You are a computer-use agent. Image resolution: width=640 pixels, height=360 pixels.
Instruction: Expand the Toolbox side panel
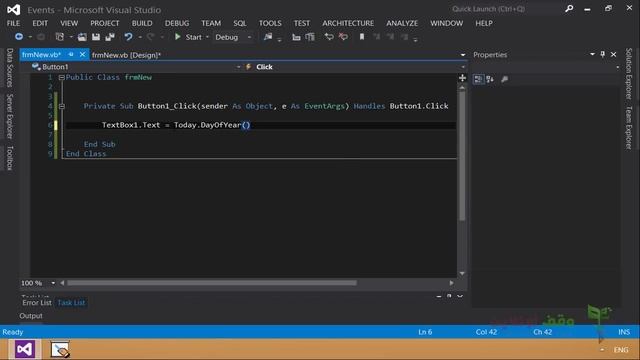click(x=10, y=158)
